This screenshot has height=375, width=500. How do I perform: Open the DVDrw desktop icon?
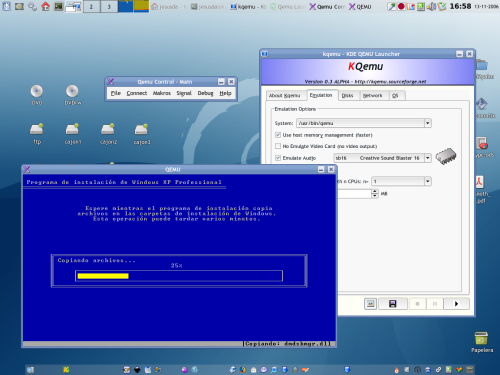pyautogui.click(x=72, y=91)
